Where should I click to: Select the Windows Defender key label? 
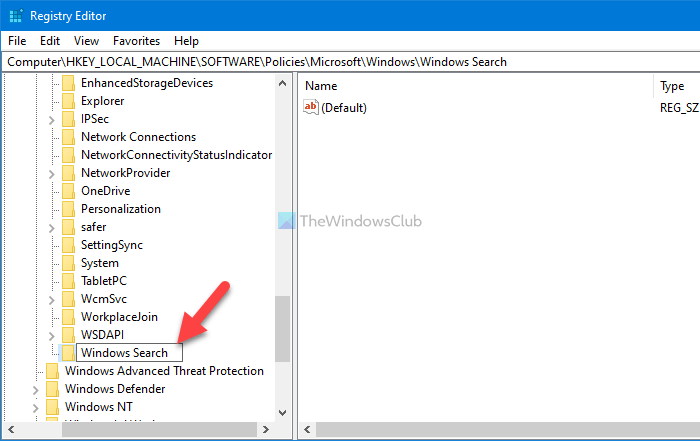115,389
